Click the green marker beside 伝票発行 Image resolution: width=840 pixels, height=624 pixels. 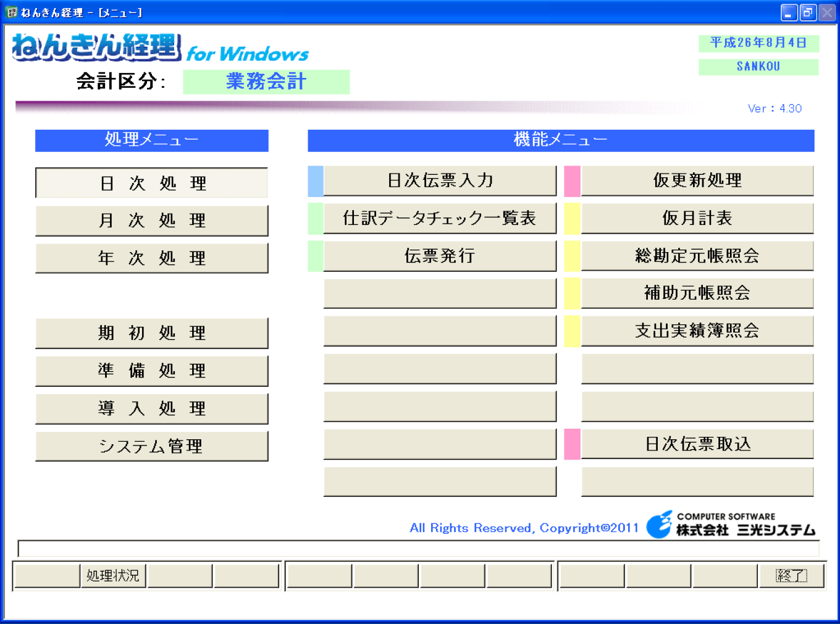point(316,256)
